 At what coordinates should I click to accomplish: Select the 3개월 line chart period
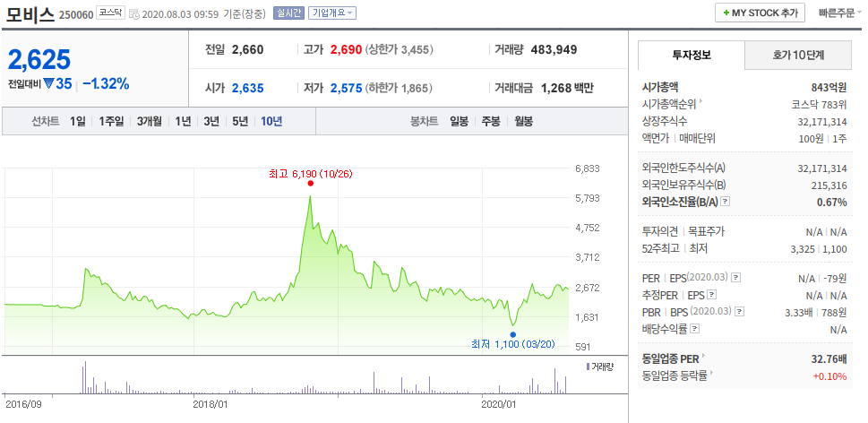(149, 121)
